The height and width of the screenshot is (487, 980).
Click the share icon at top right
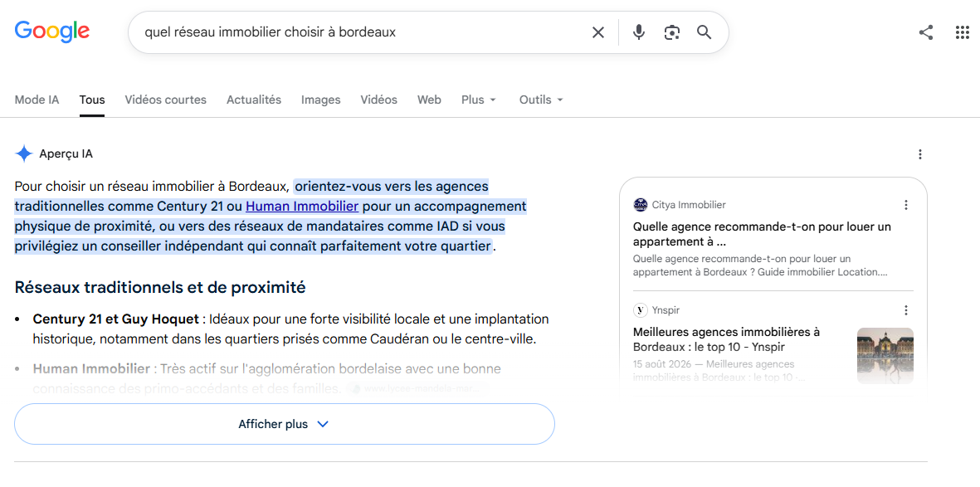pyautogui.click(x=926, y=32)
